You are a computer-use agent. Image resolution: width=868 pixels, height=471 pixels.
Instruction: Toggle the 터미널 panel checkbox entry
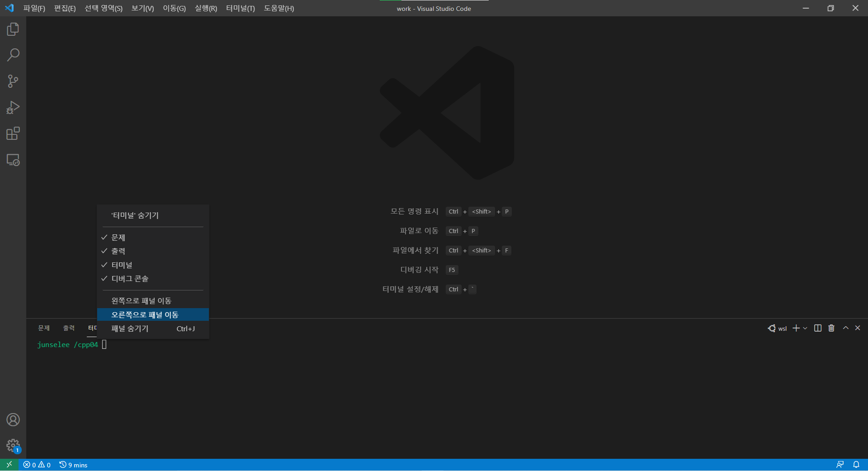point(153,265)
